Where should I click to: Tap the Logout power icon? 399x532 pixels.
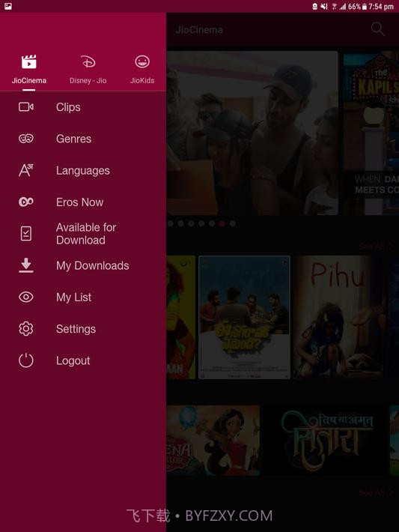click(26, 360)
